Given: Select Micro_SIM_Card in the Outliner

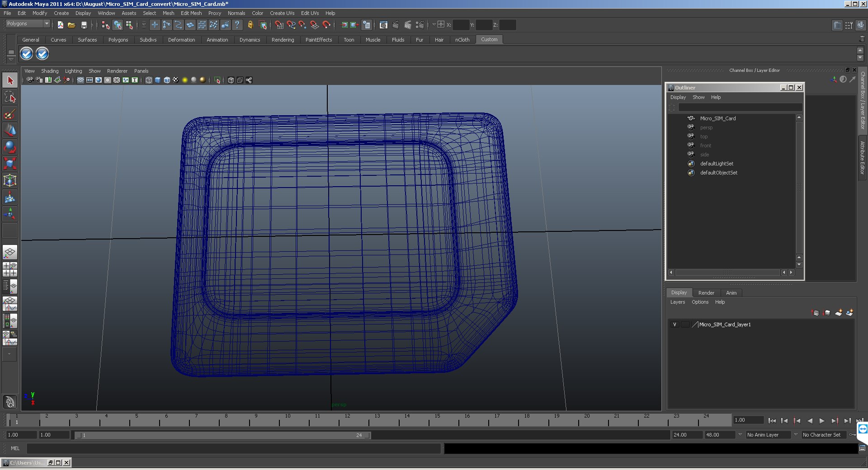Looking at the screenshot, I should tap(717, 118).
